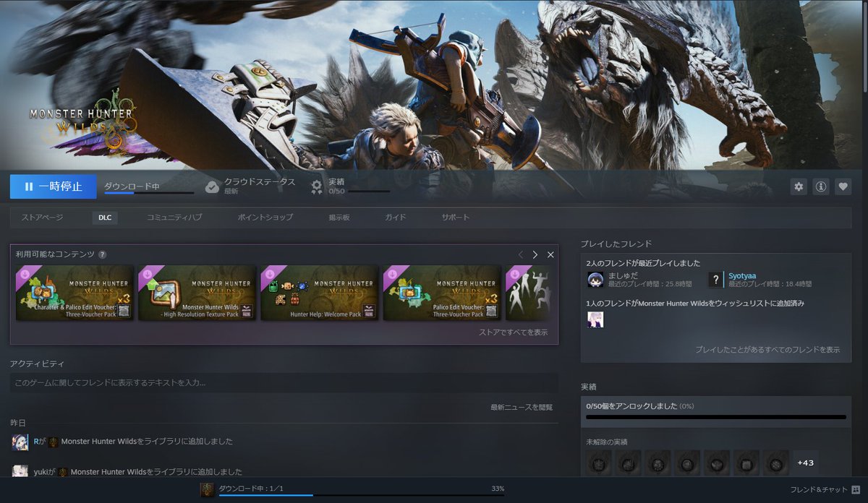Click the activity text input field
This screenshot has width=868, height=503.
click(284, 382)
